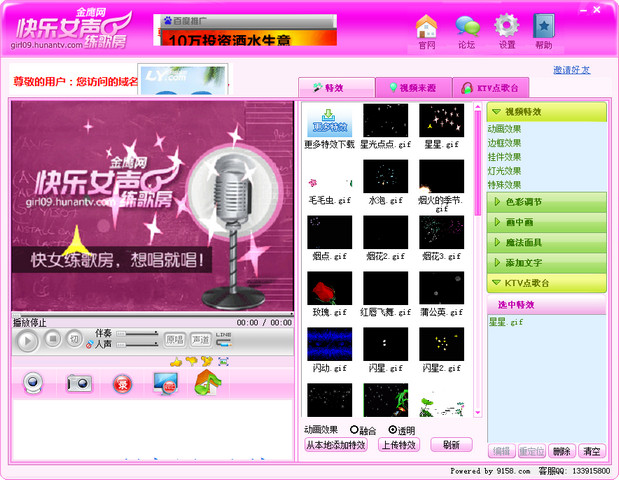Select the 烟火的季节.gif effect
This screenshot has width=619, height=480.
(441, 176)
